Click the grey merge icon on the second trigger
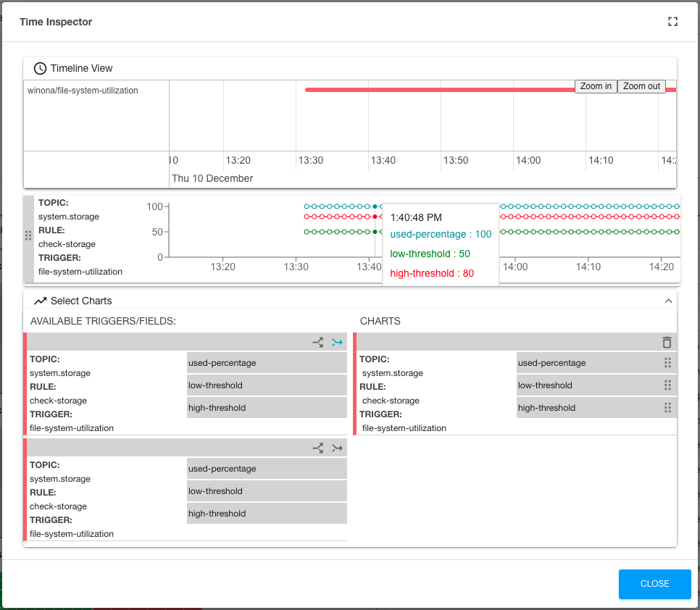 click(337, 448)
